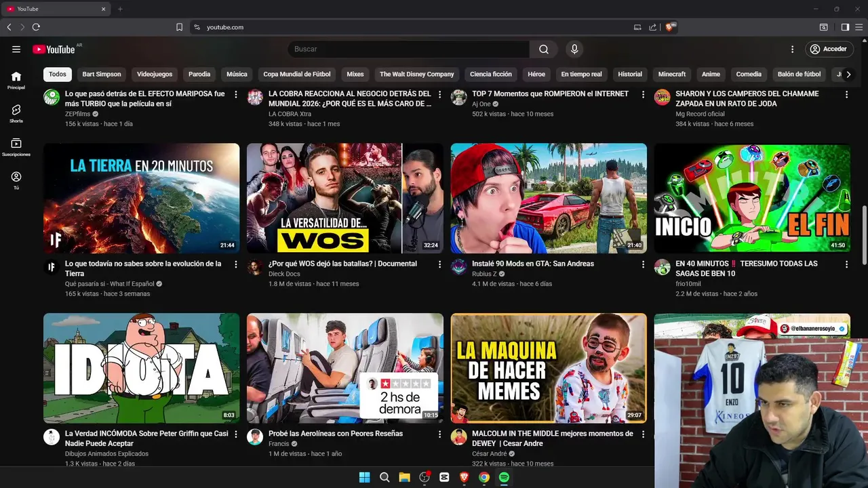Click the Rubius Z channel avatar

coord(459,266)
